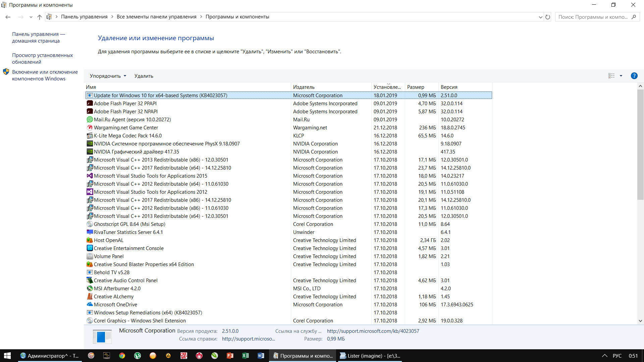
Task: Click the Удалить button in toolbar
Action: click(144, 76)
